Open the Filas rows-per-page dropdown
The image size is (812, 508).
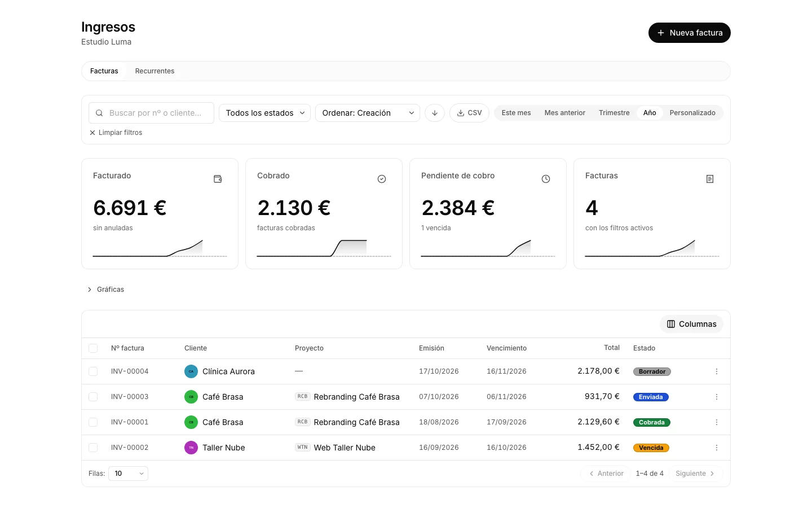pyautogui.click(x=128, y=474)
